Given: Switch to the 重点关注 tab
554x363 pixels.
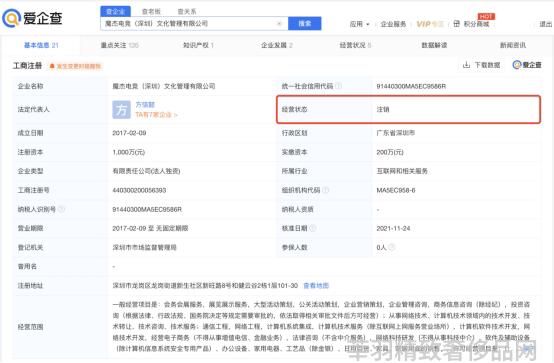Looking at the screenshot, I should (x=119, y=45).
